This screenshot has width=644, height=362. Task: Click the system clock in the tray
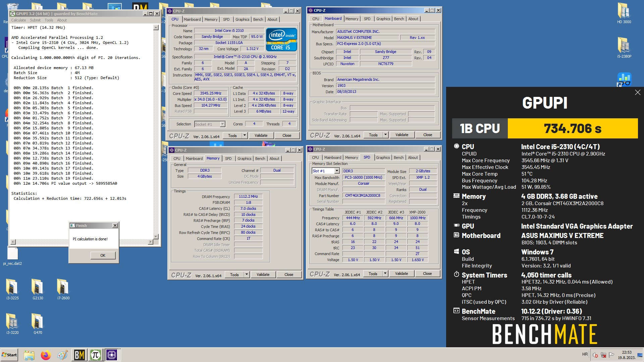(627, 355)
